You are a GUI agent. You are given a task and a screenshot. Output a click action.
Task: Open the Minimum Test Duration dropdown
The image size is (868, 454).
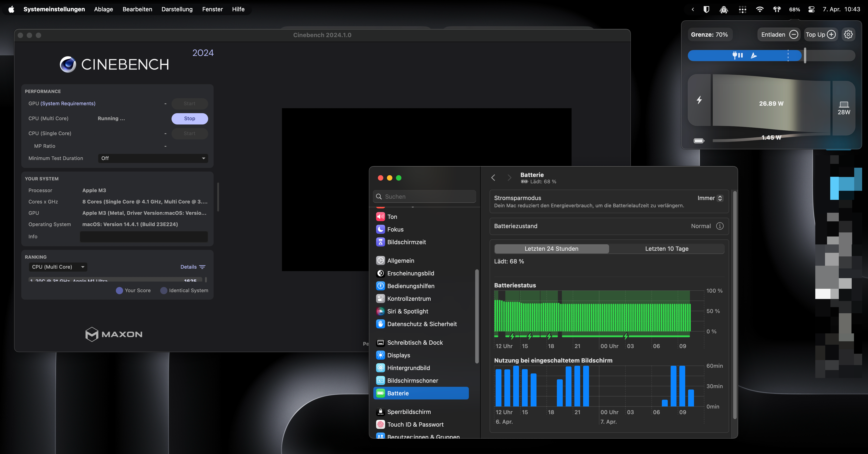[153, 158]
